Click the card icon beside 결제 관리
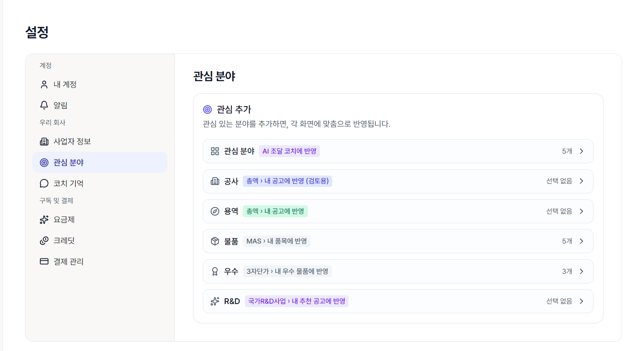The width and height of the screenshot is (644, 351). pos(44,261)
